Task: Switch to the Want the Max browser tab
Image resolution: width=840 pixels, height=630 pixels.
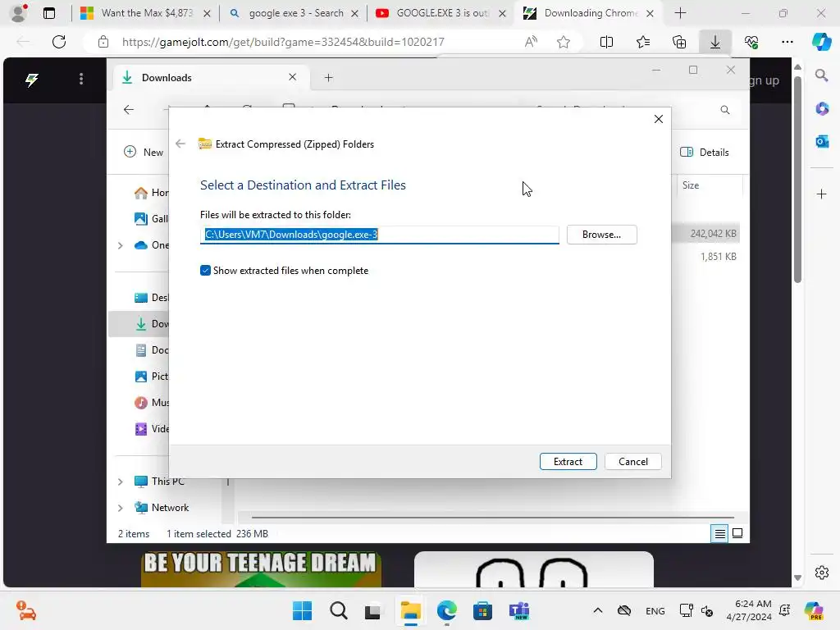Action: tap(145, 13)
